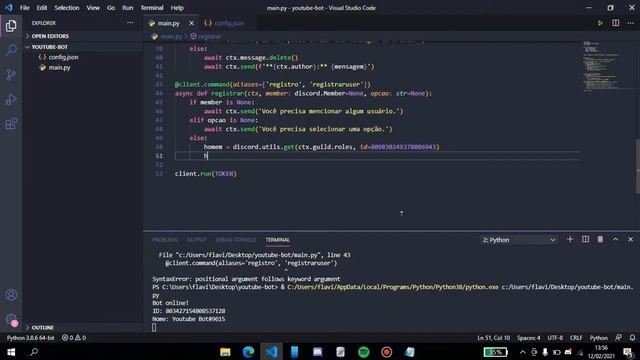Viewport: 640px width, 360px height.
Task: Open Explorer panel More Actions ellipsis
Action: [130, 23]
